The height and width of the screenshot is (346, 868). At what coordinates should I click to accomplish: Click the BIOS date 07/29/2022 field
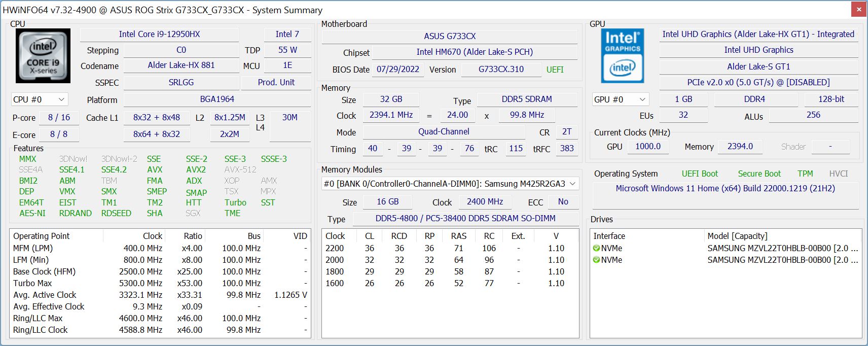pyautogui.click(x=398, y=70)
